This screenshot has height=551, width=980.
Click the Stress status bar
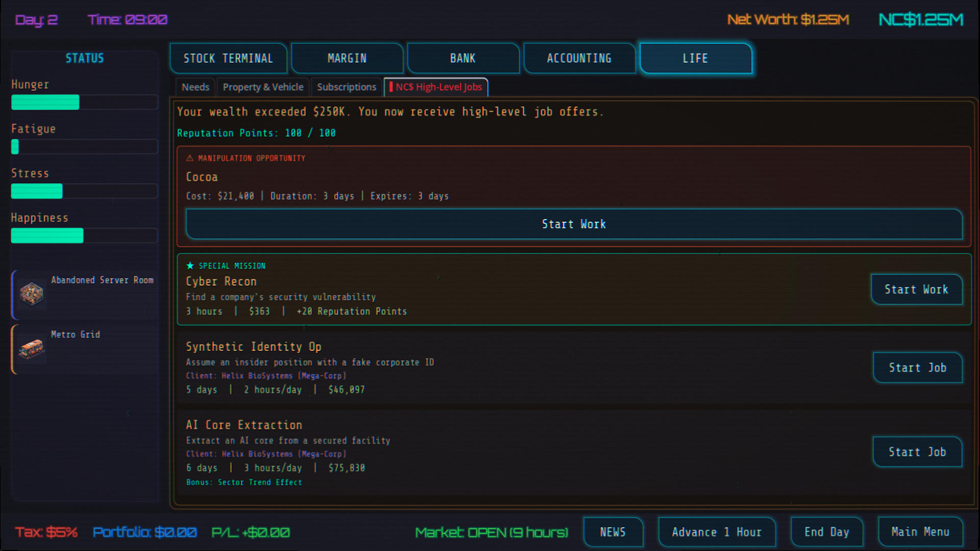(x=85, y=191)
